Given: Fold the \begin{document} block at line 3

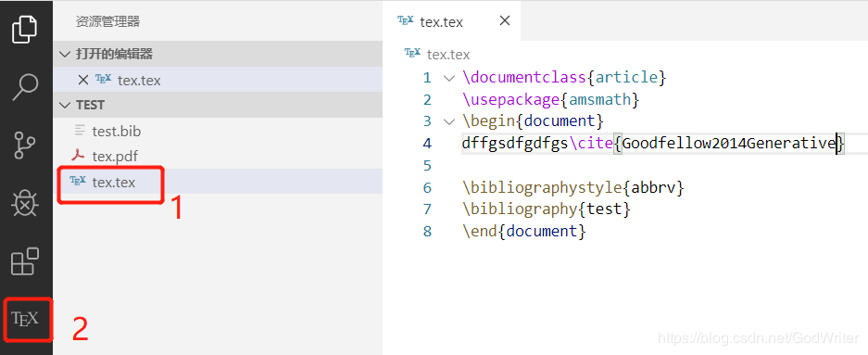Looking at the screenshot, I should [x=449, y=121].
